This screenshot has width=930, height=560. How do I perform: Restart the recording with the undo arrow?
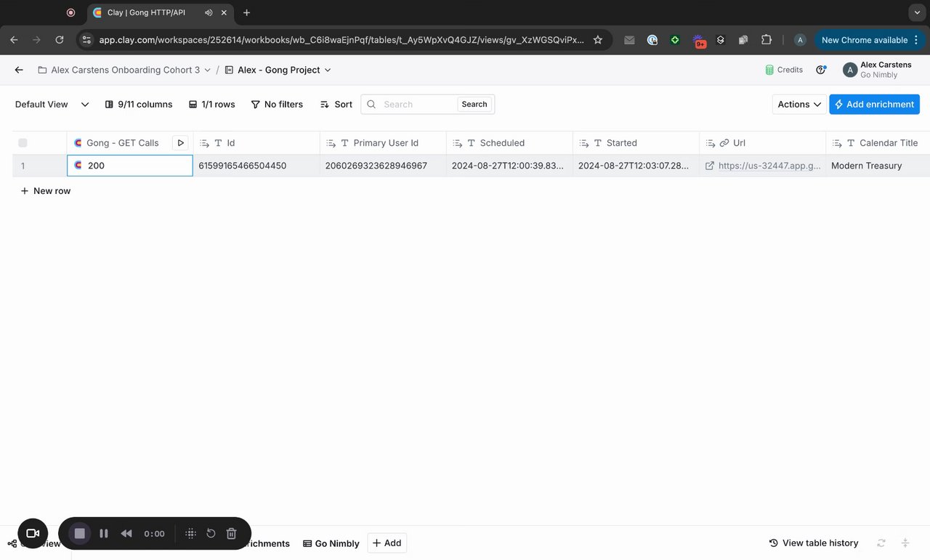click(211, 533)
